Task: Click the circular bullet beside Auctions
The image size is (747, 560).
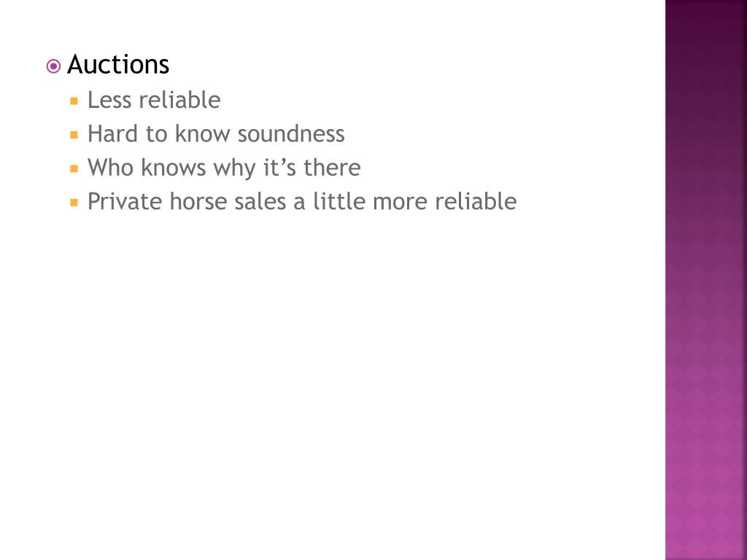Action: [53, 66]
